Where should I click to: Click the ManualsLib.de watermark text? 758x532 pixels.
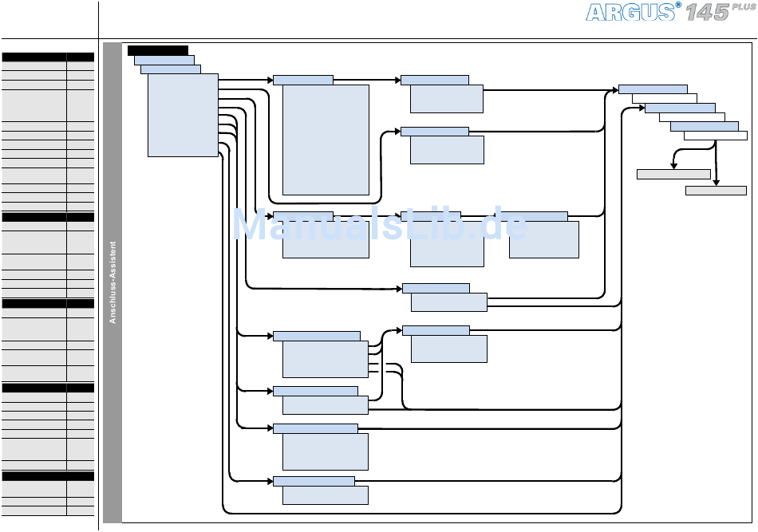pos(380,223)
